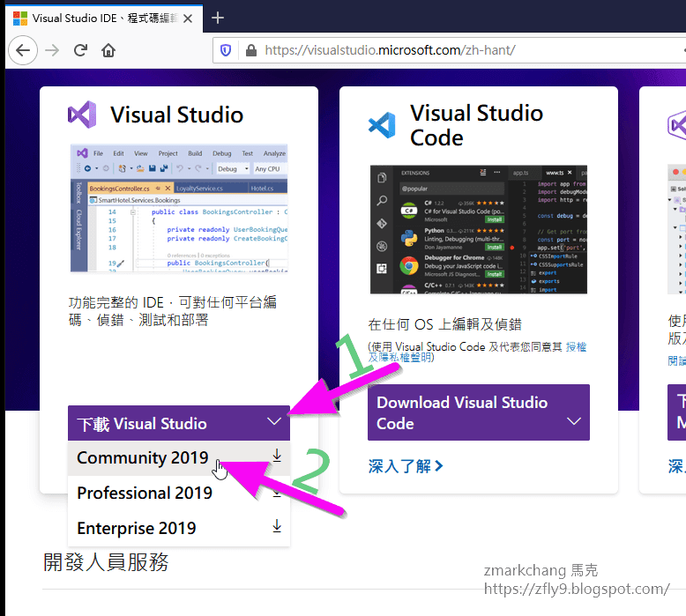Click the purple Visual Studio logo

pyautogui.click(x=82, y=115)
